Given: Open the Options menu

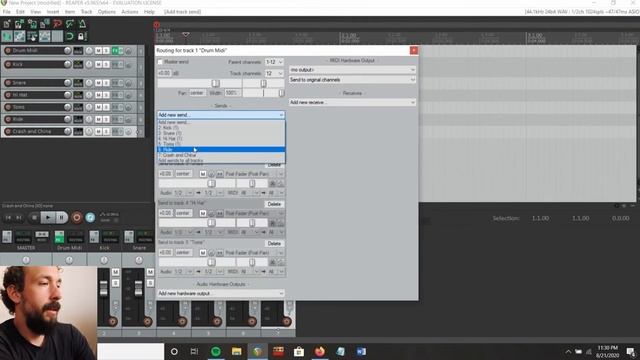Looking at the screenshot, I should (107, 12).
